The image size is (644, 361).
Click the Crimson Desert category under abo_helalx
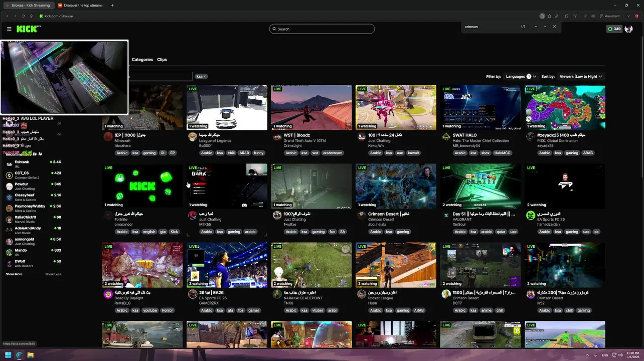coord(381,220)
